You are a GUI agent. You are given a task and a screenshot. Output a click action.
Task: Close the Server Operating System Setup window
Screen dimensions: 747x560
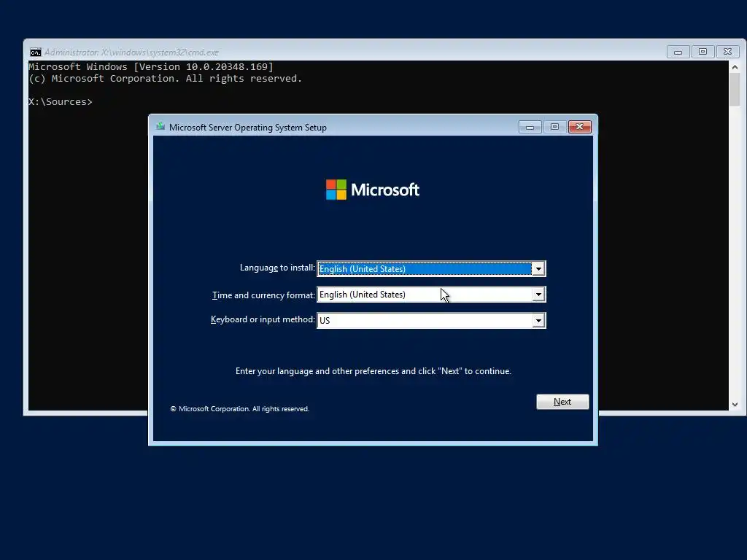(x=579, y=127)
